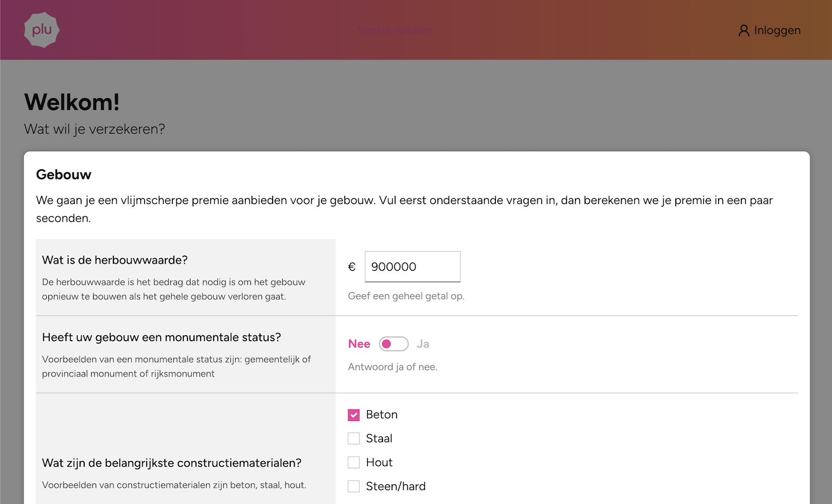832x504 pixels.
Task: Click the Gebouw section heading
Action: click(x=63, y=174)
